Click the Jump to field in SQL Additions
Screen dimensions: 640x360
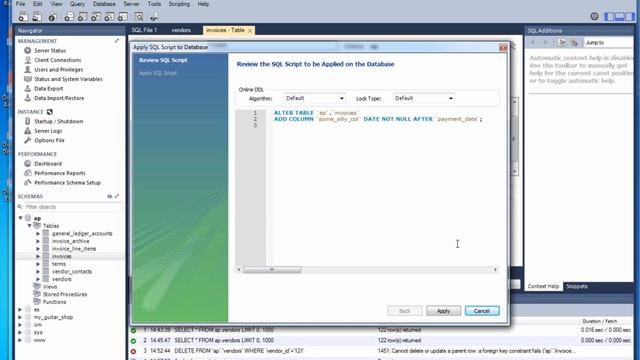(608, 42)
